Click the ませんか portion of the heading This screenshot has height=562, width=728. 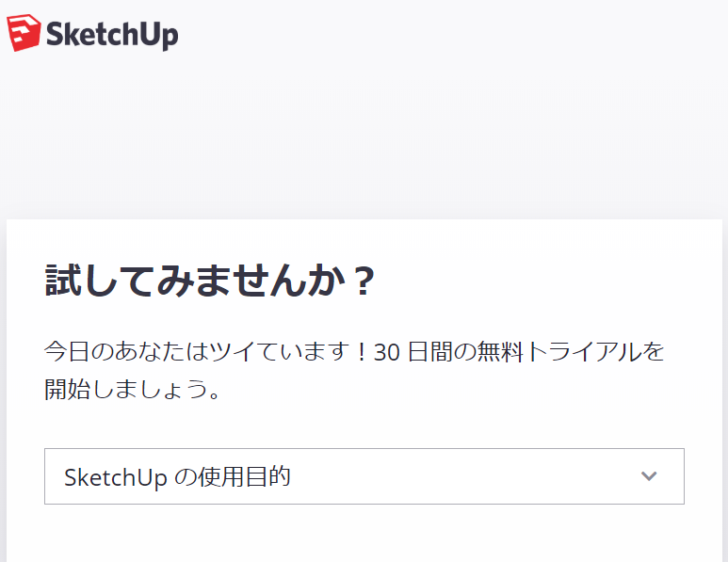[271, 281]
